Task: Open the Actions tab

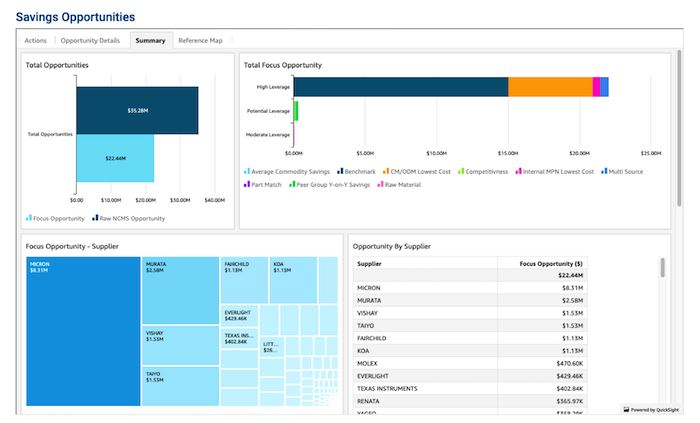Action: pyautogui.click(x=35, y=41)
